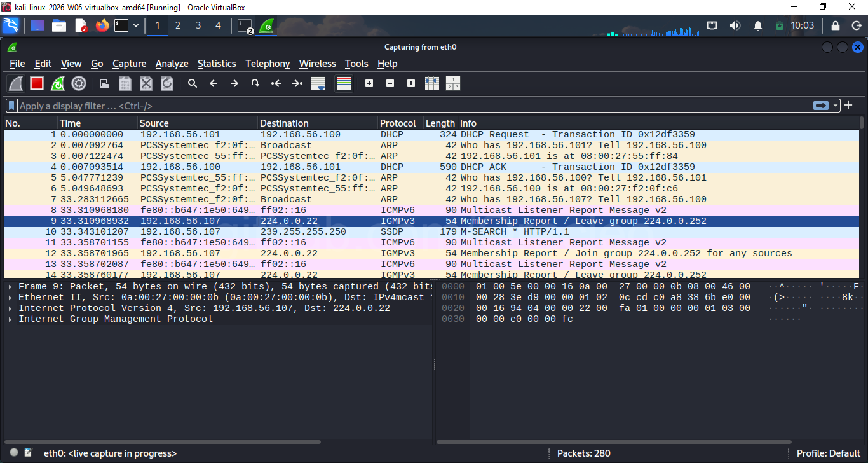Open the Telephony menu
This screenshot has height=463, width=868.
(x=268, y=64)
